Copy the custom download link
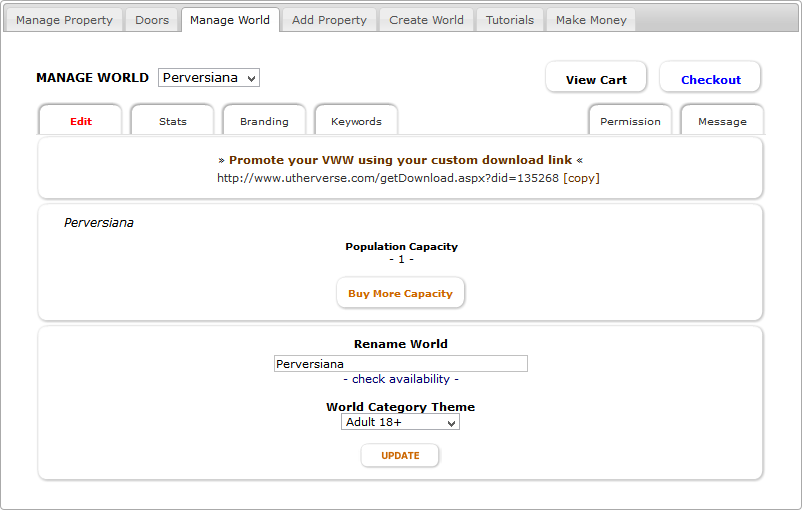 (x=581, y=178)
